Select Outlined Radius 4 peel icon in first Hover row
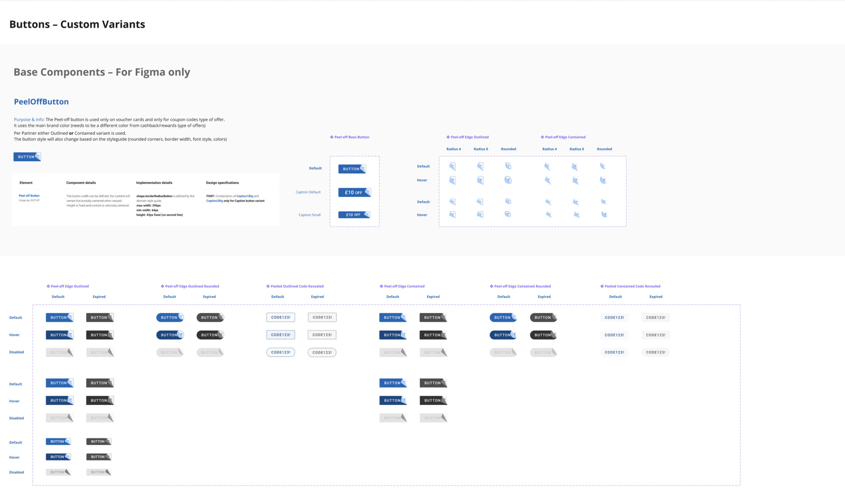Image resolution: width=845 pixels, height=504 pixels. click(453, 180)
